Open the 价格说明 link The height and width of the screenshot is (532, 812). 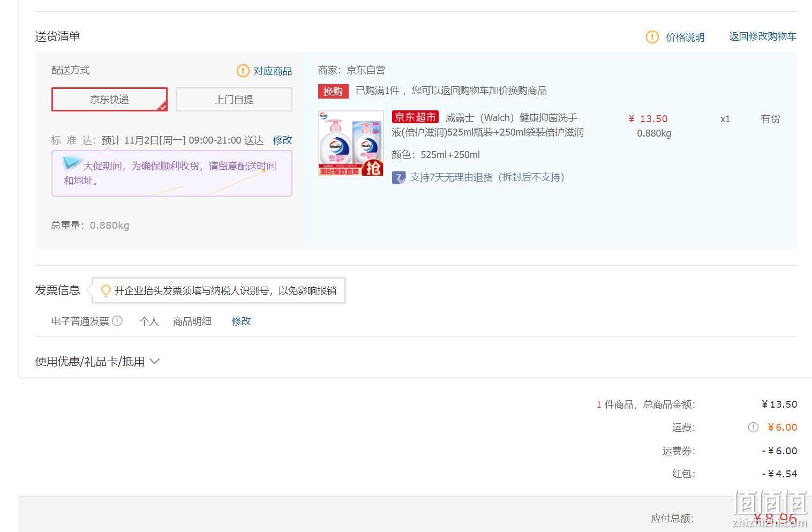(x=685, y=37)
